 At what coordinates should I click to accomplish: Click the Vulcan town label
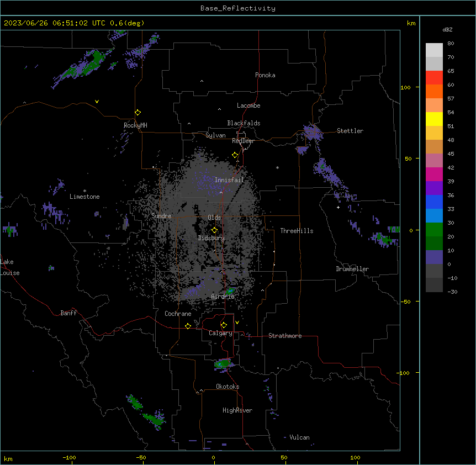299,437
